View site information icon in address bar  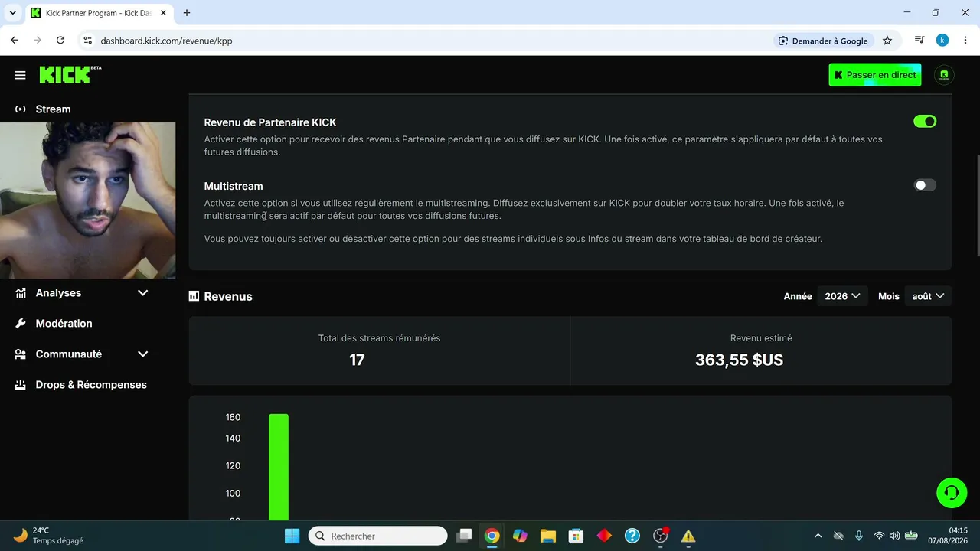(x=87, y=41)
